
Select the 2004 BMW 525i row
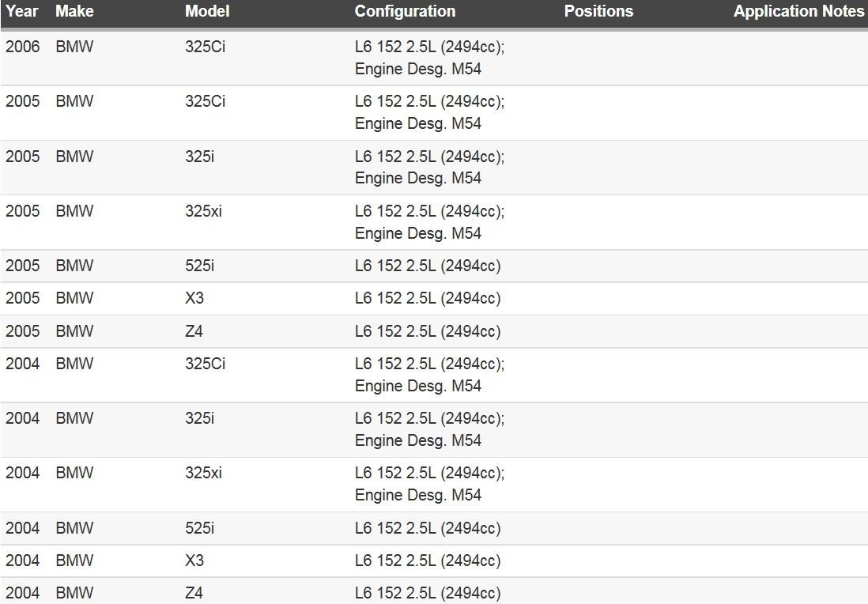434,529
